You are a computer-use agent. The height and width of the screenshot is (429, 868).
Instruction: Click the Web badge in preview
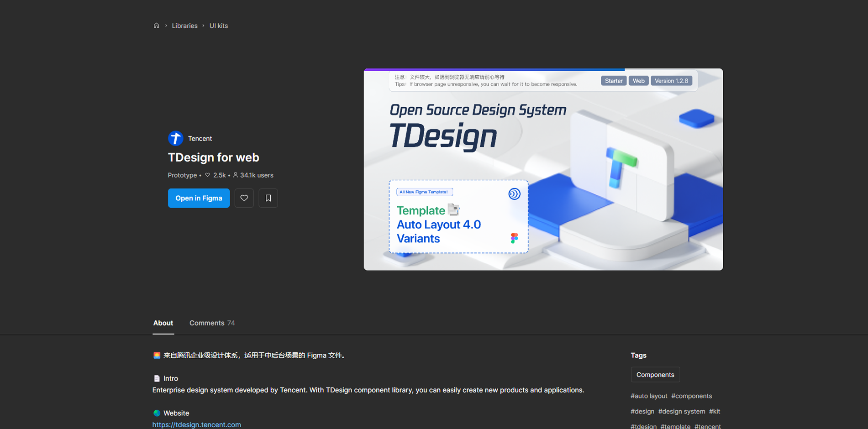638,81
